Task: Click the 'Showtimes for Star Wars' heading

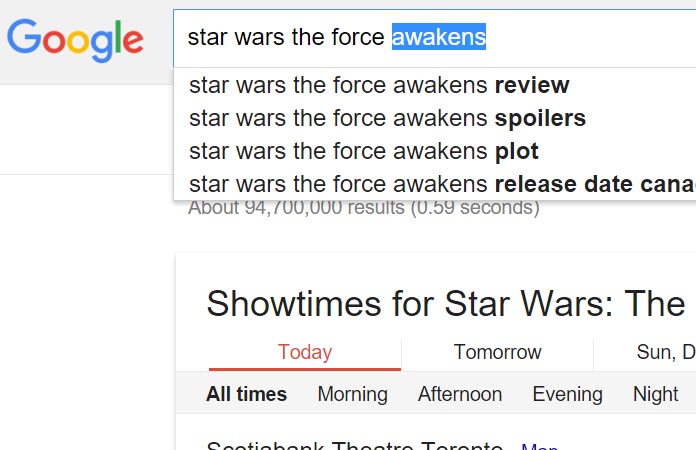Action: pos(446,304)
